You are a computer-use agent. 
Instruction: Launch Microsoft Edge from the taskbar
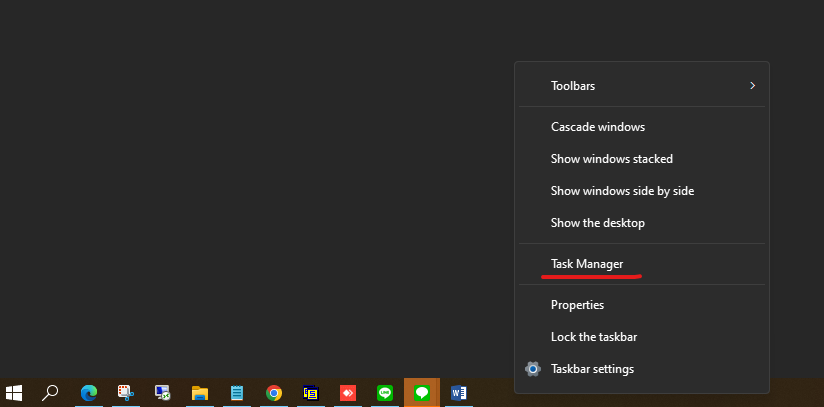click(x=88, y=393)
